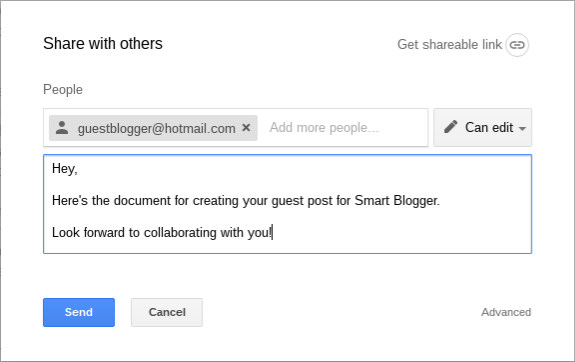Open the Can edit permission dropdown
575x362 pixels.
click(483, 127)
